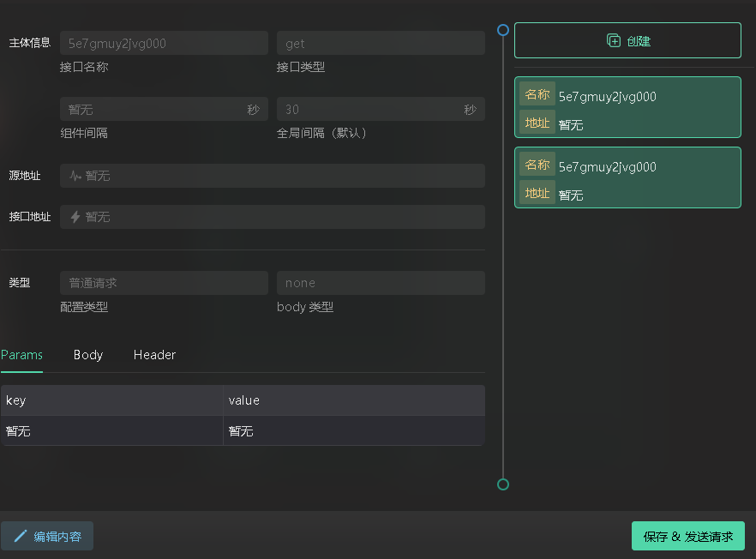Viewport: 756px width, 559px height.
Task: Open the Header tab
Action: coord(154,355)
